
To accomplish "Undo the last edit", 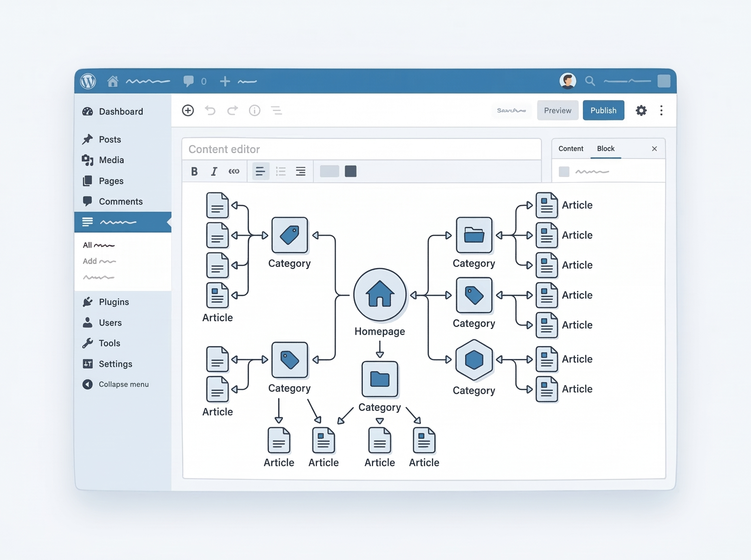I will 210,111.
